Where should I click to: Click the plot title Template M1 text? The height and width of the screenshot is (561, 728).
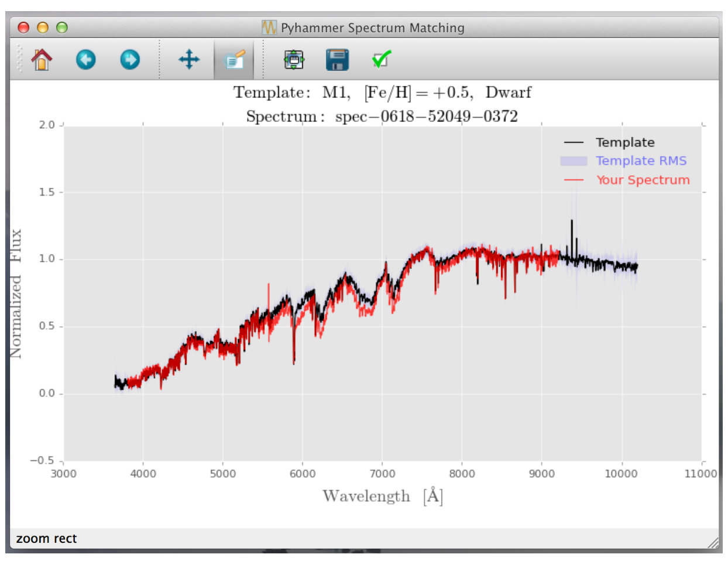click(x=383, y=93)
